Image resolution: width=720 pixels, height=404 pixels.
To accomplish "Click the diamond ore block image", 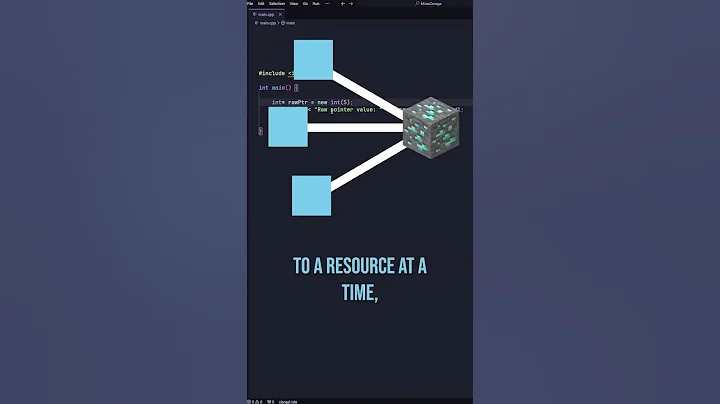I will (431, 128).
